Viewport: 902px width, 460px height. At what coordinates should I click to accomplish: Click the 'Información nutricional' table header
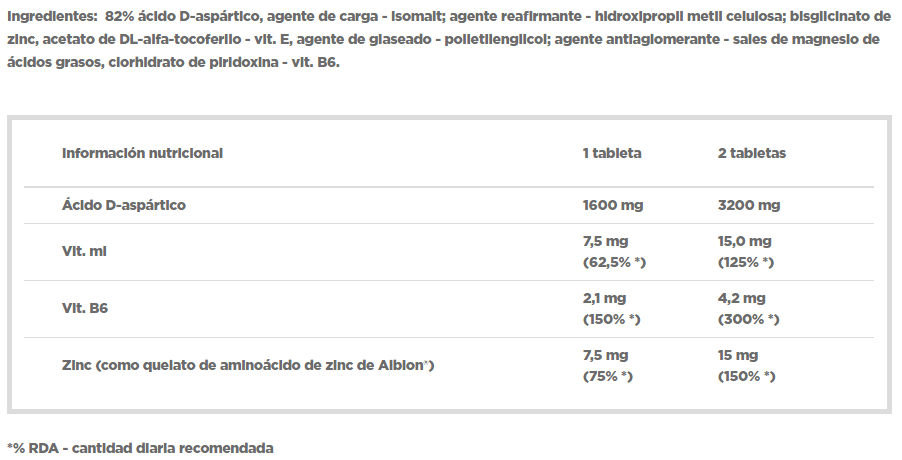click(142, 154)
